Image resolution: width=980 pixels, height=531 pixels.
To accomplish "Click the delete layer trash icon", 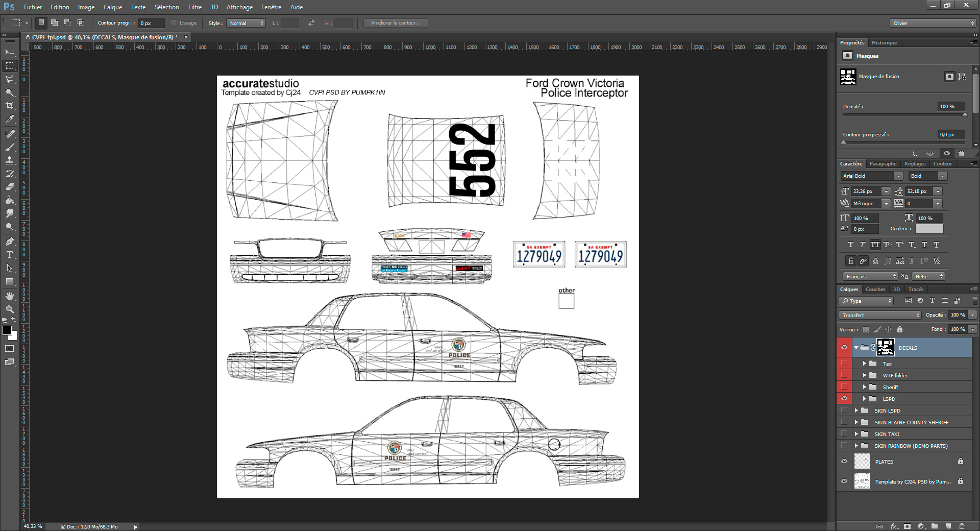I will pos(962,526).
